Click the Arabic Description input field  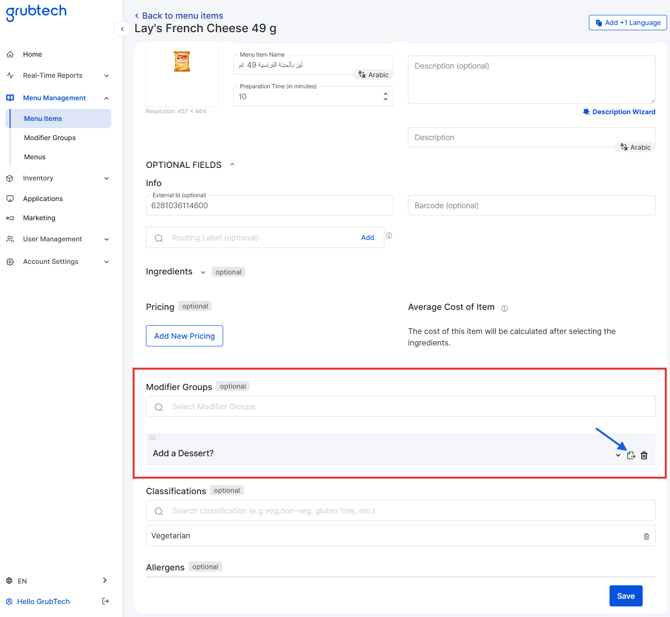(x=532, y=137)
